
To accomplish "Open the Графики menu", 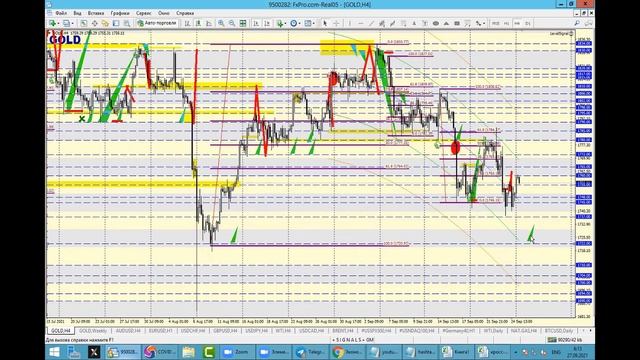I will pyautogui.click(x=120, y=13).
